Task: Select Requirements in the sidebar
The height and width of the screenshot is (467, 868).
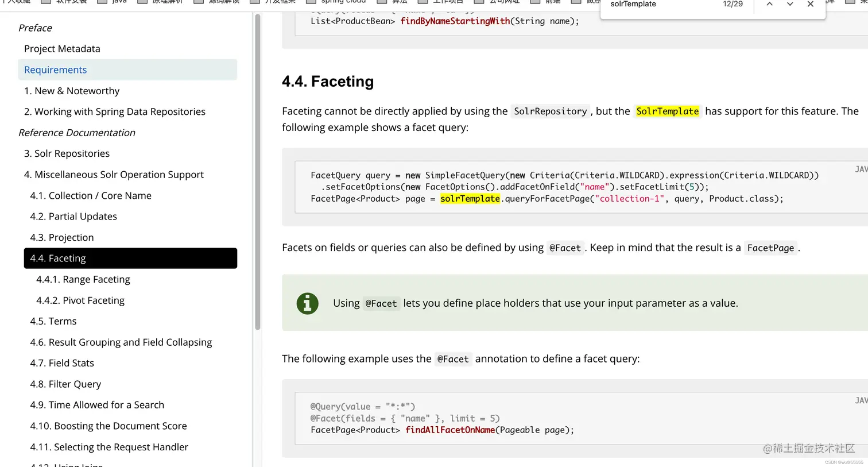Action: (x=127, y=70)
